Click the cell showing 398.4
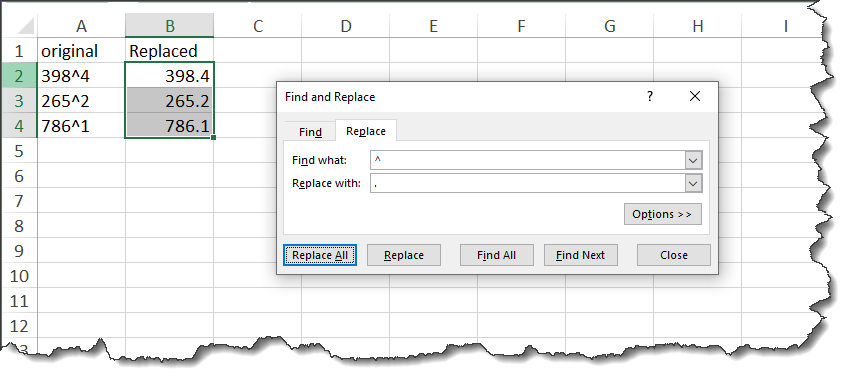Screen dimensions: 855x383 point(170,76)
